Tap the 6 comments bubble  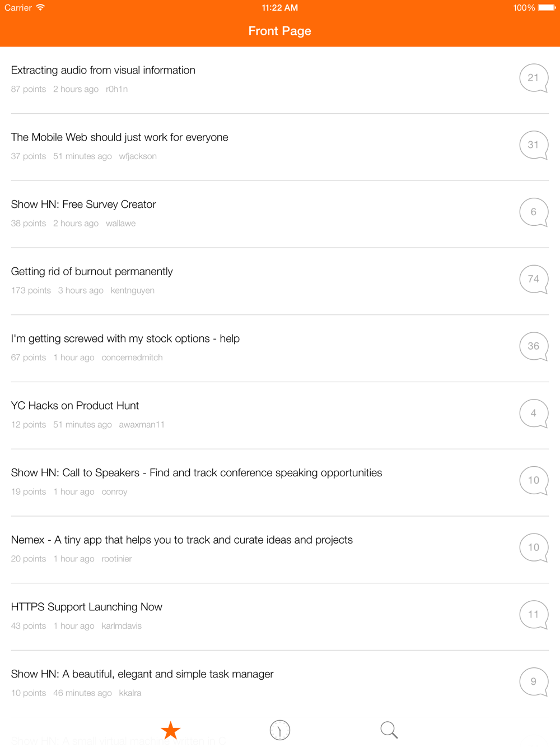coord(533,212)
